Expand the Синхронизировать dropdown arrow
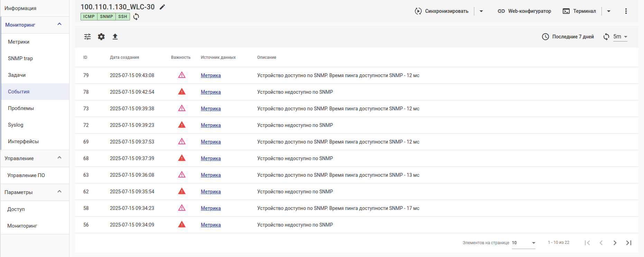The height and width of the screenshot is (257, 644). (481, 11)
